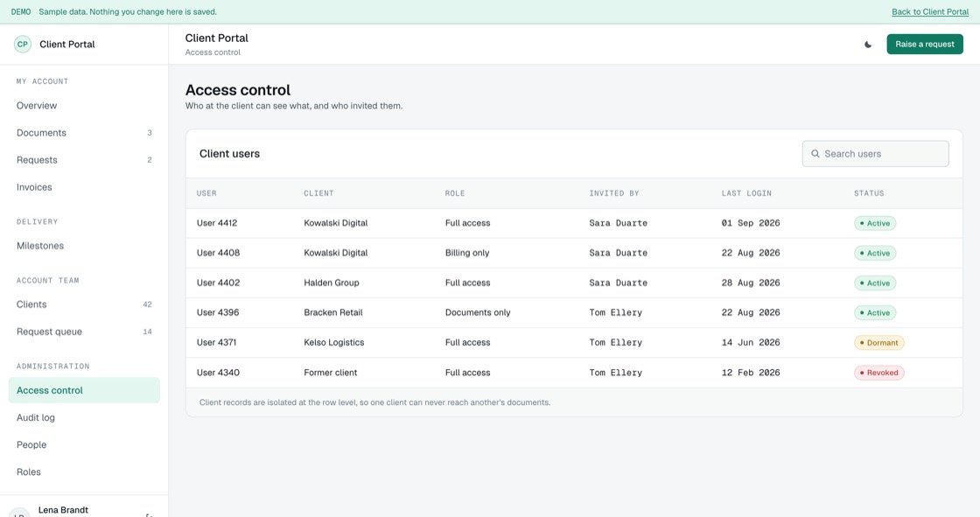Navigate to Milestones
Image resolution: width=980 pixels, height=517 pixels.
coord(84,246)
